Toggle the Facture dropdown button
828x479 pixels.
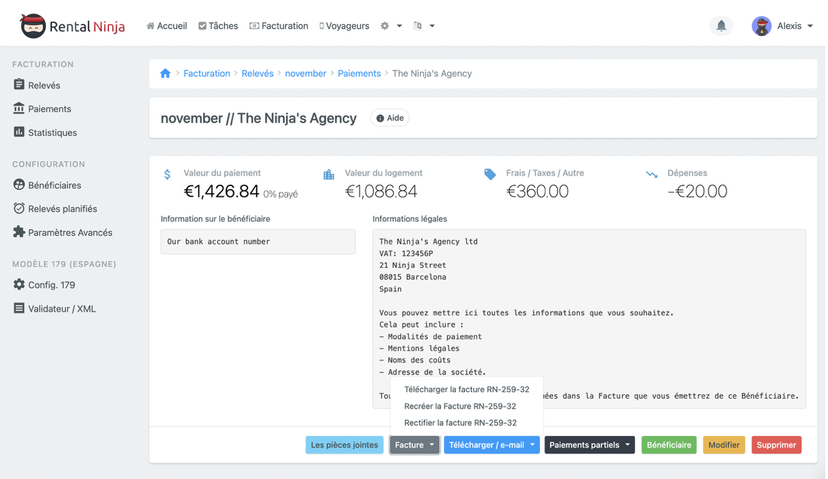point(415,445)
